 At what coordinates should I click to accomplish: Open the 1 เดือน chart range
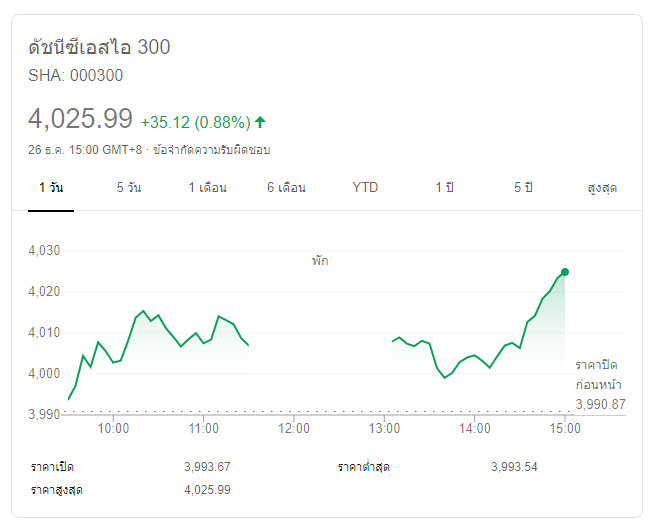point(207,188)
